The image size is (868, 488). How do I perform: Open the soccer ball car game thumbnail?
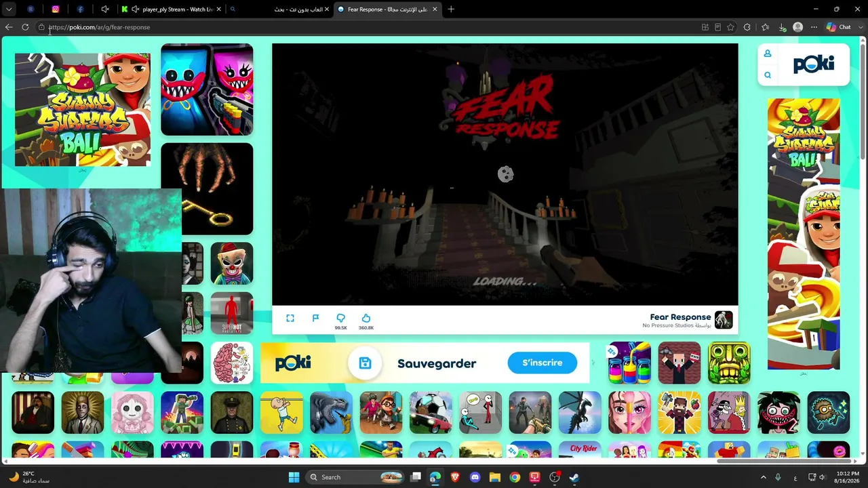[431, 413]
